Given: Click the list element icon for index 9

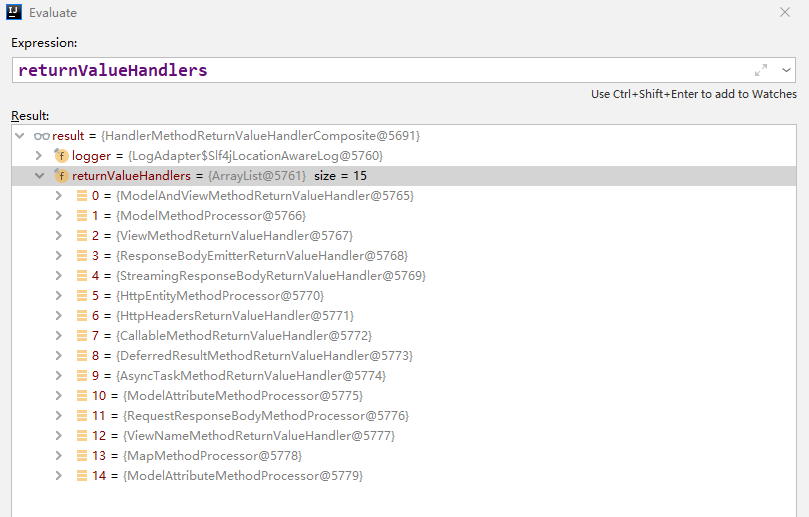Looking at the screenshot, I should pos(82,376).
